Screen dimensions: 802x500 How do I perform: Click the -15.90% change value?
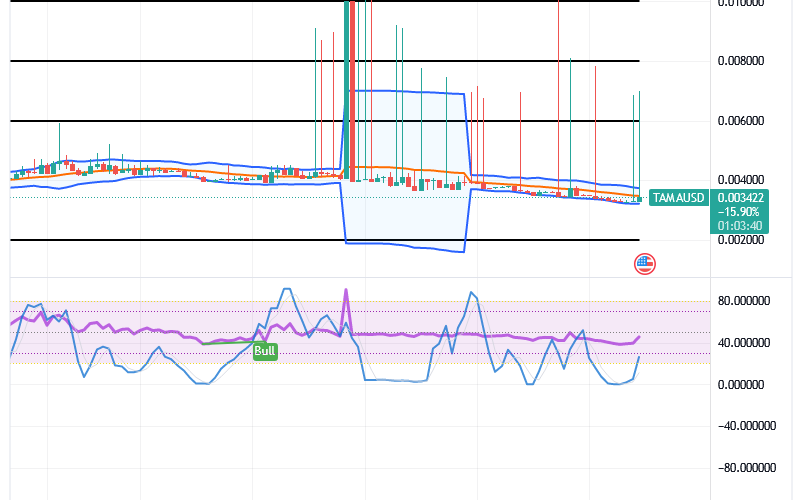(x=740, y=212)
